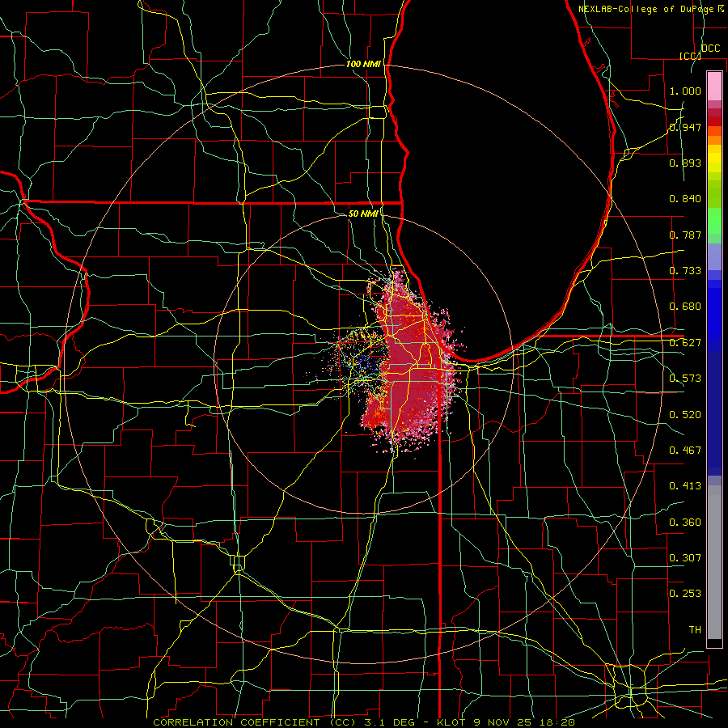
Task: Select the 0.787 scale value
Action: (685, 235)
